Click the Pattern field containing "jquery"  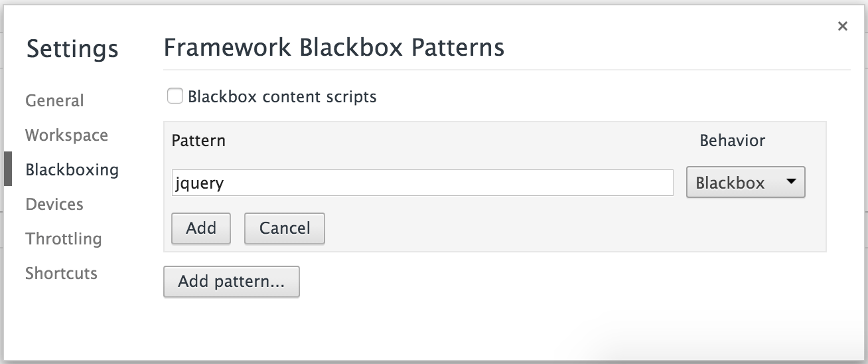point(422,183)
